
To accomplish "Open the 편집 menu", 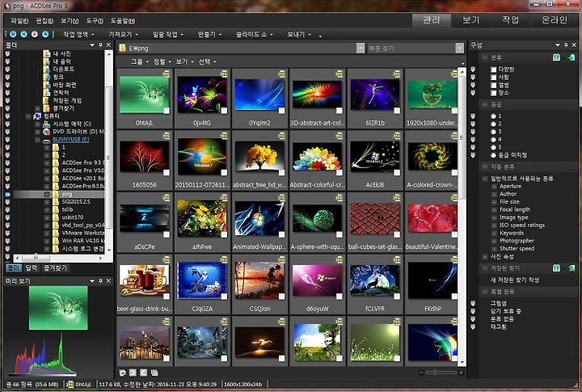I will pos(44,21).
